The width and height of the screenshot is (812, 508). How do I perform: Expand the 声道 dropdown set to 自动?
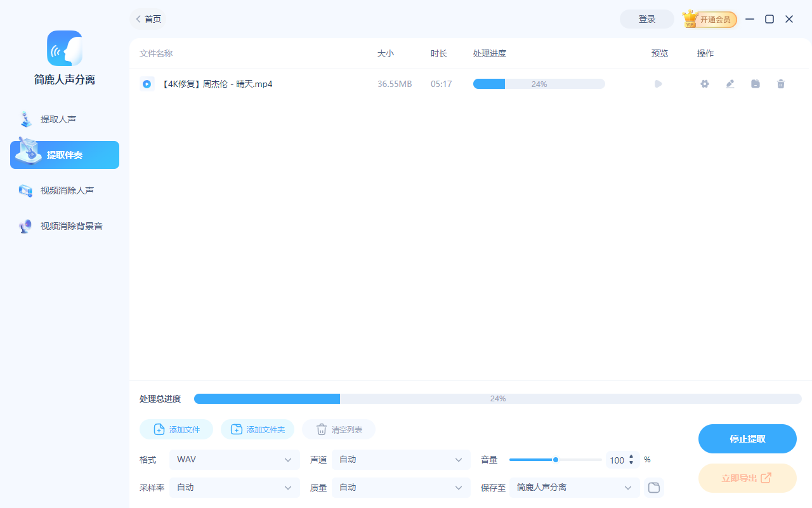coord(400,459)
